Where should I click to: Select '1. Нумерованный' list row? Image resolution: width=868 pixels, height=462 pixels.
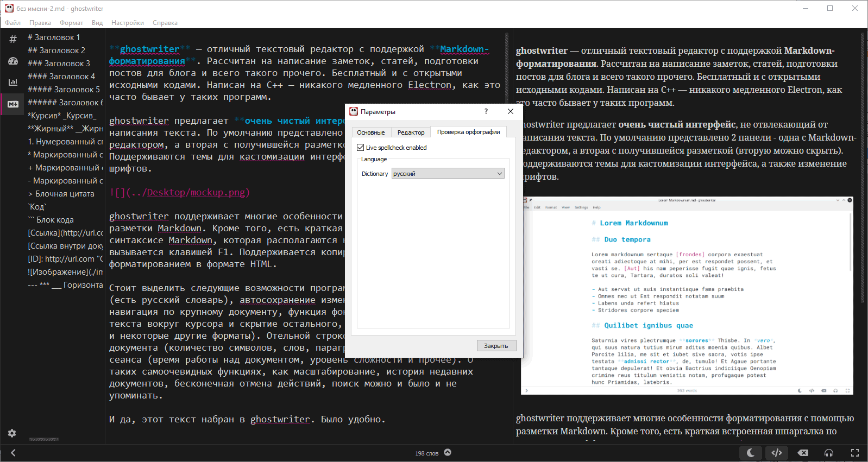pyautogui.click(x=65, y=142)
